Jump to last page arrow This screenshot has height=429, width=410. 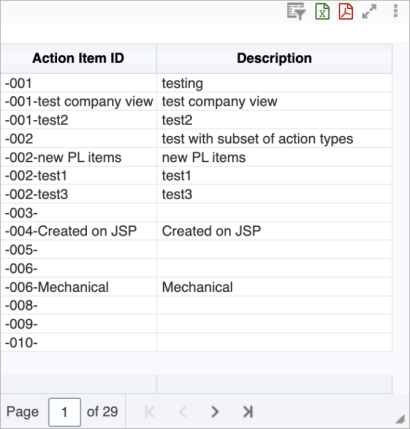point(248,412)
